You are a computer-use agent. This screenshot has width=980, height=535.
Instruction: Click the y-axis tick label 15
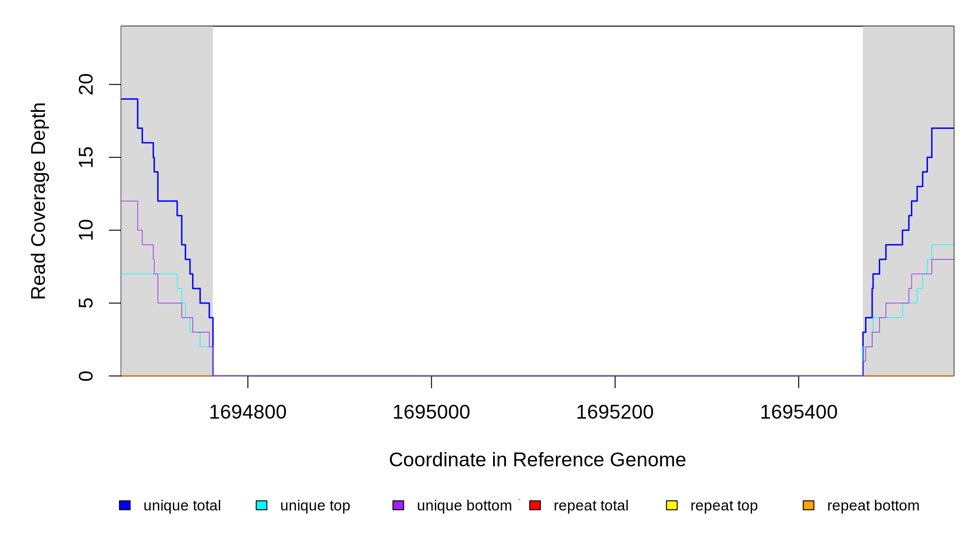[86, 157]
